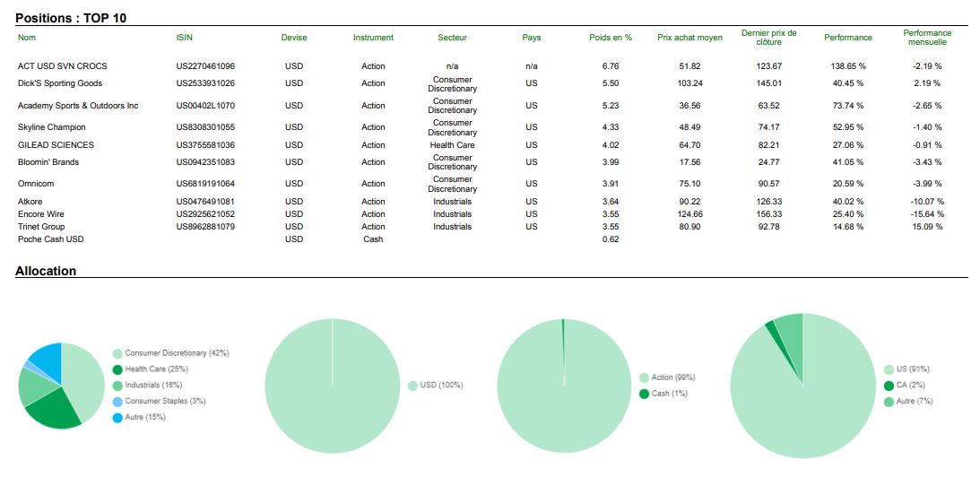Viewport: 980px width, 494px height.
Task: Click the Health Care sector cell
Action: pyautogui.click(x=453, y=145)
